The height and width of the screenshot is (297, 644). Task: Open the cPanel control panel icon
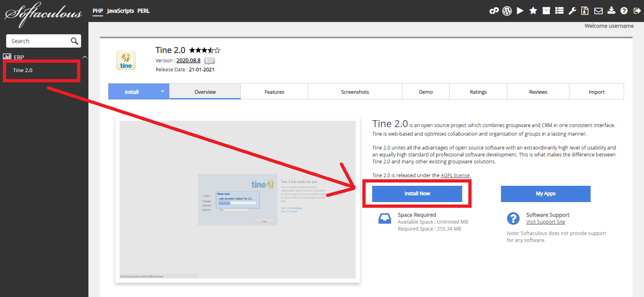pyautogui.click(x=494, y=11)
